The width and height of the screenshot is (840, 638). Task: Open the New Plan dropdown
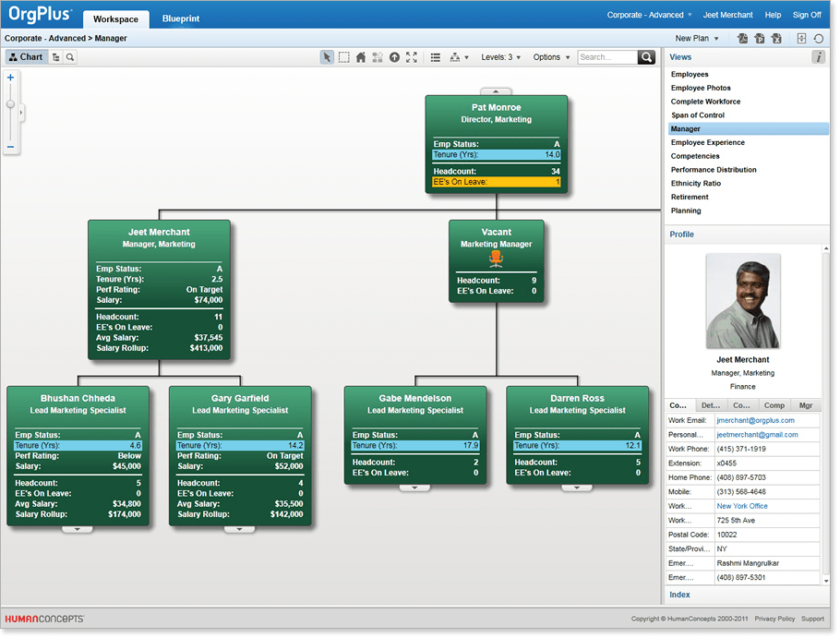[696, 39]
